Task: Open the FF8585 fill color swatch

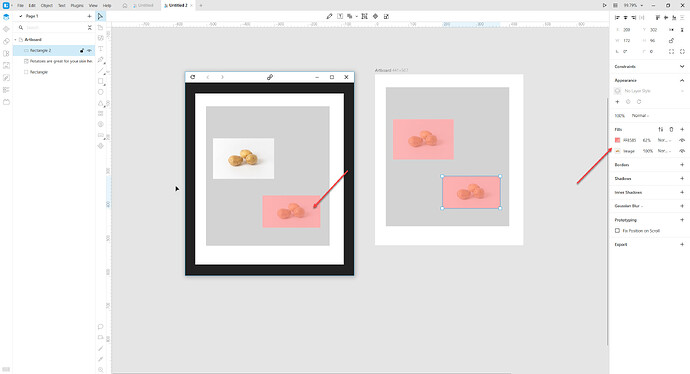Action: click(617, 140)
